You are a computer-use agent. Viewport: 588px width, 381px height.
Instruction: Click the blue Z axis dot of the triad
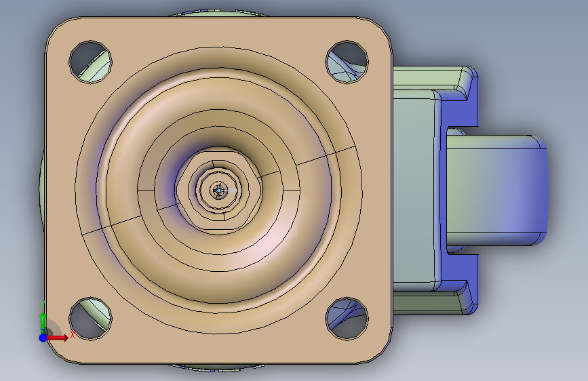tap(43, 338)
